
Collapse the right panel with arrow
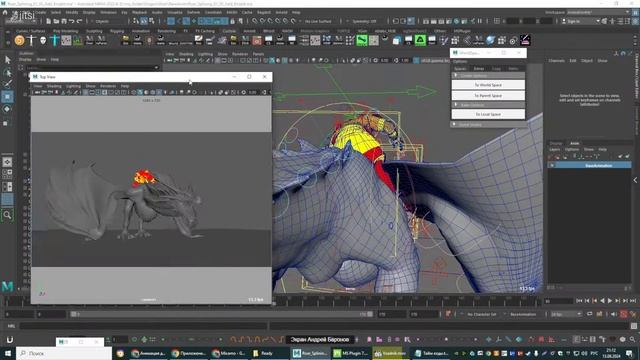pos(635,180)
